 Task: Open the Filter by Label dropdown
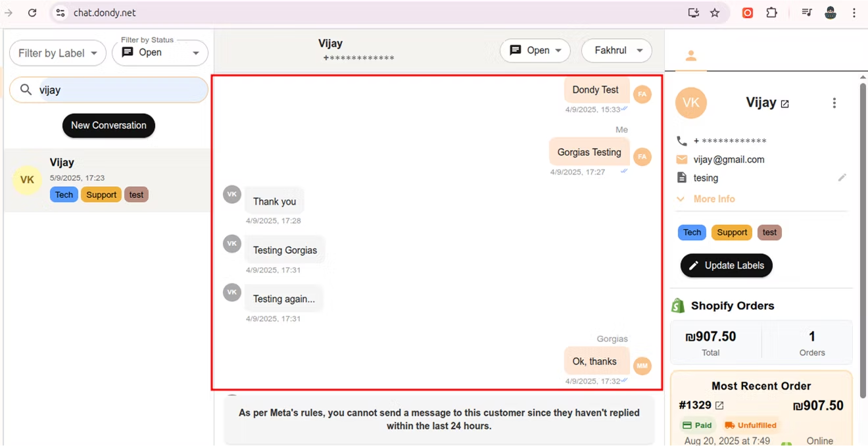(x=58, y=53)
